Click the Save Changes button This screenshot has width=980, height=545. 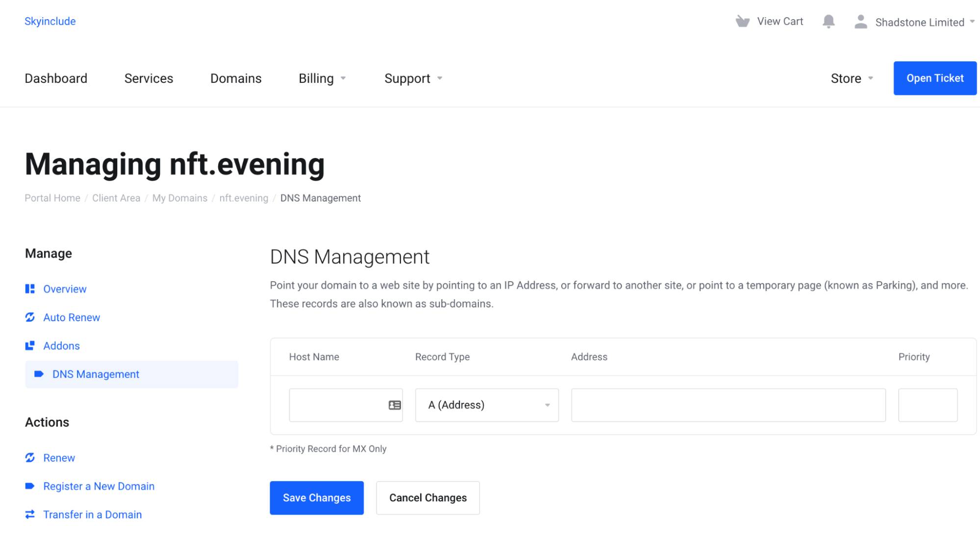pos(317,497)
